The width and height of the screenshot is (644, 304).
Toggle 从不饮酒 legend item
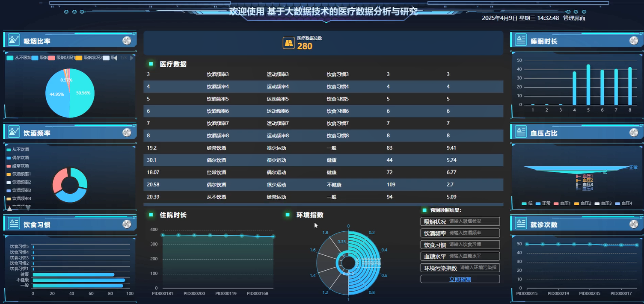tap(18, 150)
